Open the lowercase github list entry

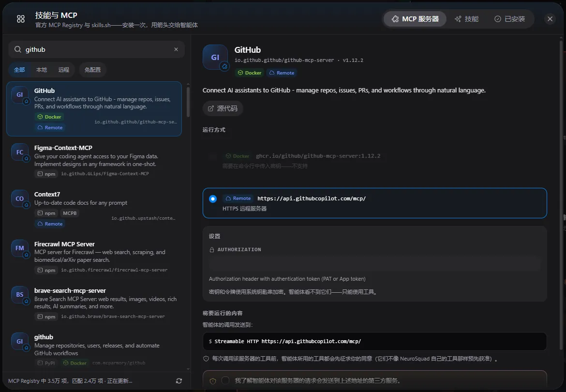point(94,349)
